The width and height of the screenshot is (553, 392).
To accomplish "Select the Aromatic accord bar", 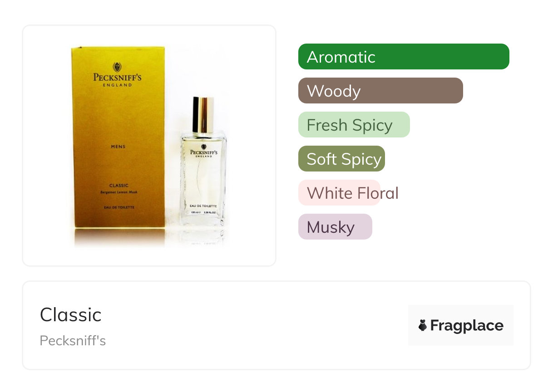I will pos(404,57).
